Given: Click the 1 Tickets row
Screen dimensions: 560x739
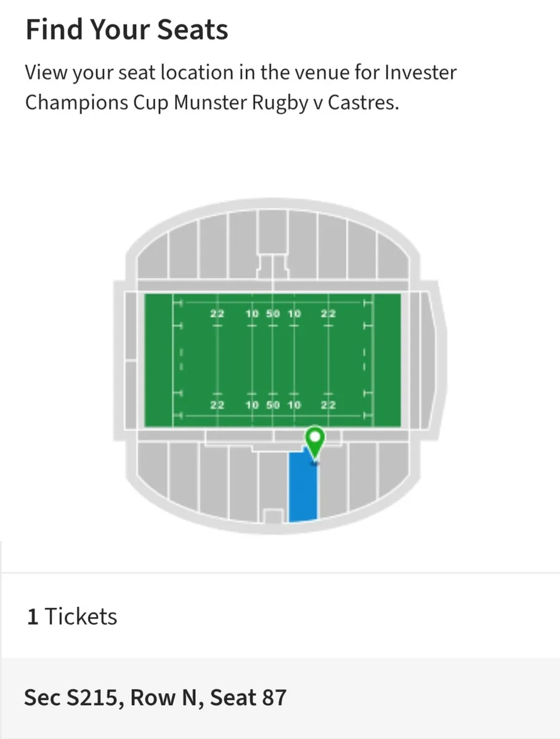Looking at the screenshot, I should 71,616.
